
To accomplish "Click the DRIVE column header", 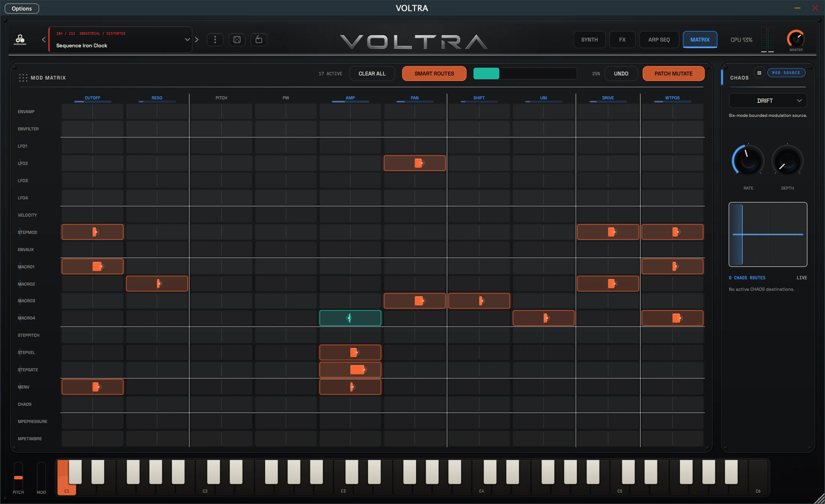I will [608, 98].
